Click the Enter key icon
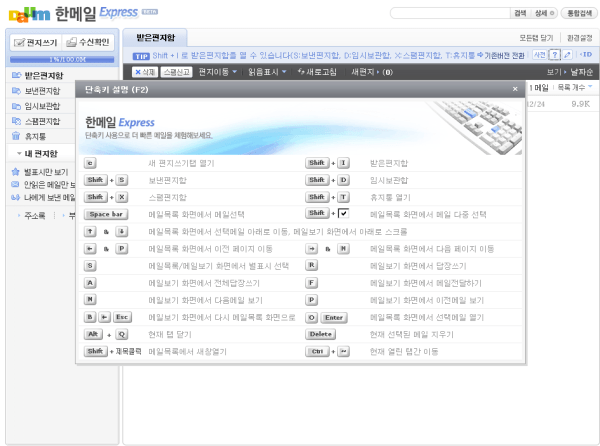 pyautogui.click(x=334, y=317)
